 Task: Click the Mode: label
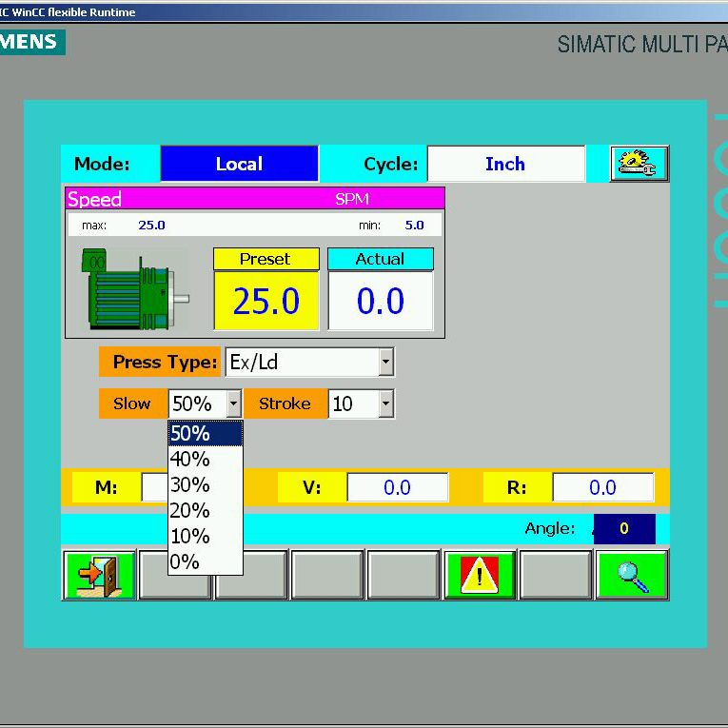pyautogui.click(x=102, y=164)
